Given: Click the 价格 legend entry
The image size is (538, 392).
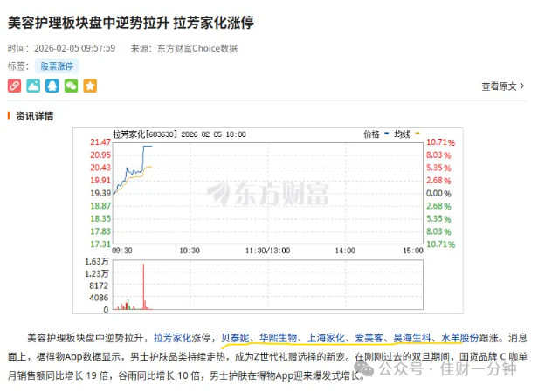Looking at the screenshot, I should point(376,134).
